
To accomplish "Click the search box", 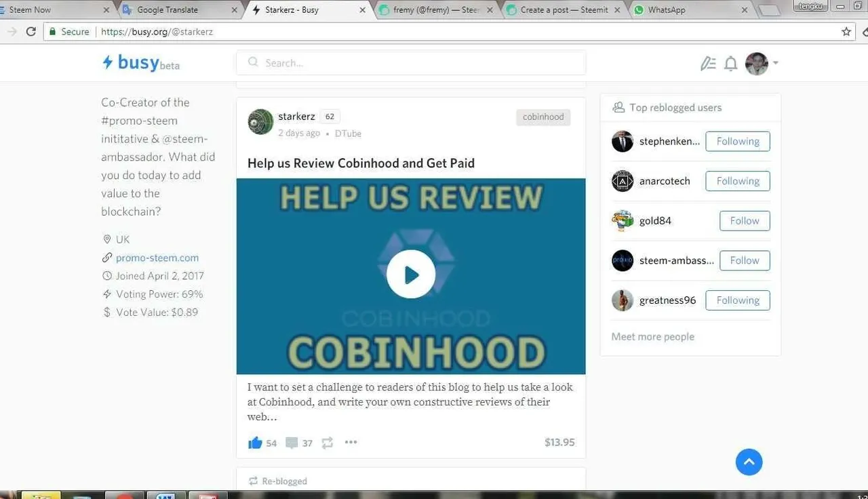I will click(411, 62).
